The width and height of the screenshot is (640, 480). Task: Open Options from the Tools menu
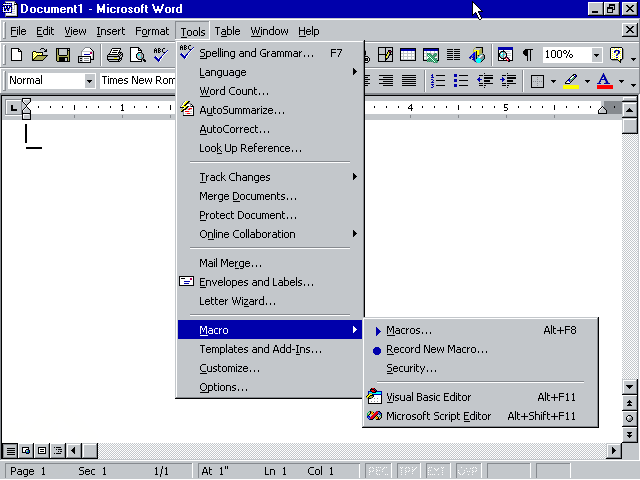pos(270,387)
